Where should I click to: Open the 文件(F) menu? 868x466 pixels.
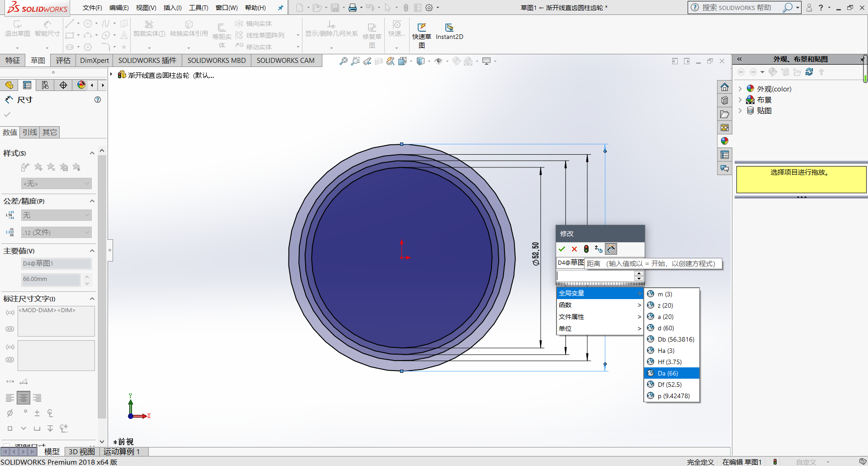pyautogui.click(x=92, y=8)
